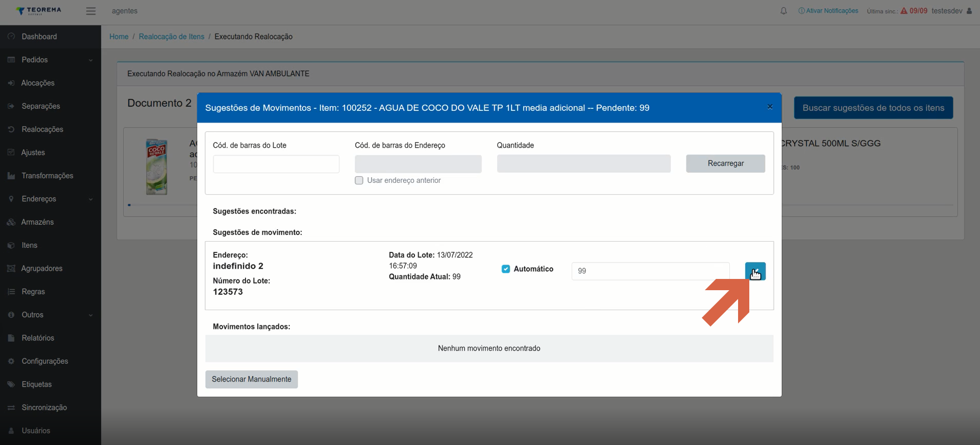The width and height of the screenshot is (980, 445).
Task: Click the Configurações gear icon
Action: [11, 361]
